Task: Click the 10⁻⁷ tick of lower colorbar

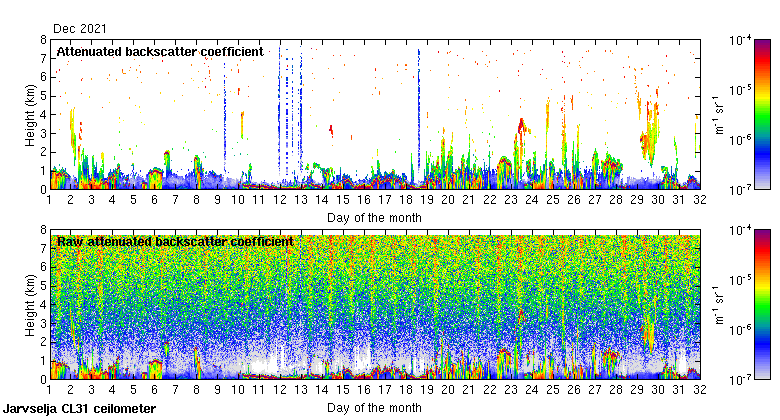Action: (740, 380)
